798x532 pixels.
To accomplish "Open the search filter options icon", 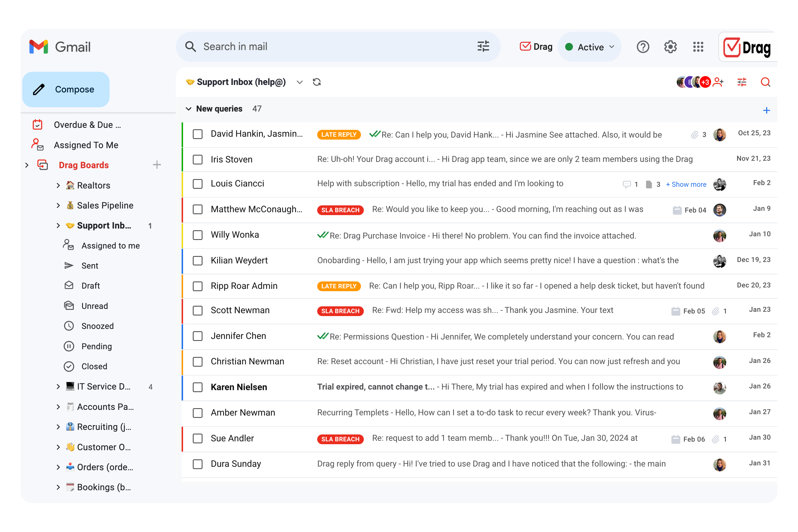I will 483,47.
